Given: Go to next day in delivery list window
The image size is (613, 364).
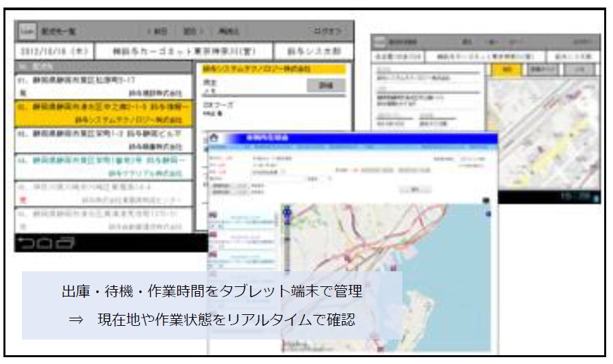Looking at the screenshot, I should [x=194, y=31].
